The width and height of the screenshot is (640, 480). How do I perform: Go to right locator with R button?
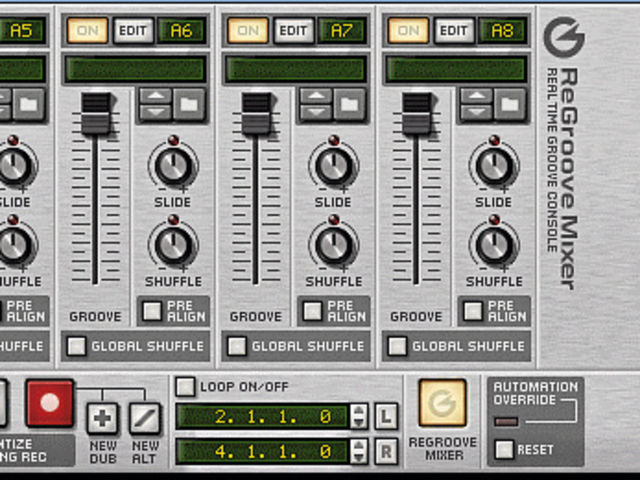[x=387, y=451]
